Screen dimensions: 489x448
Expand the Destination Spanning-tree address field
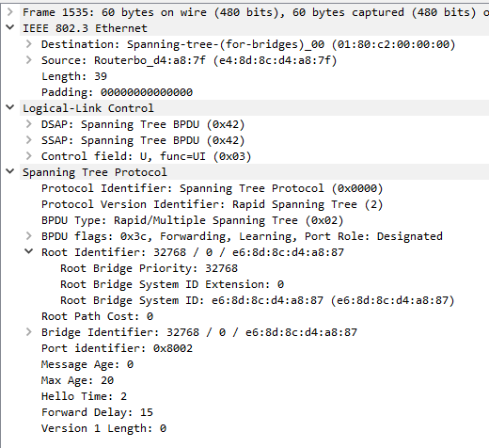point(29,44)
